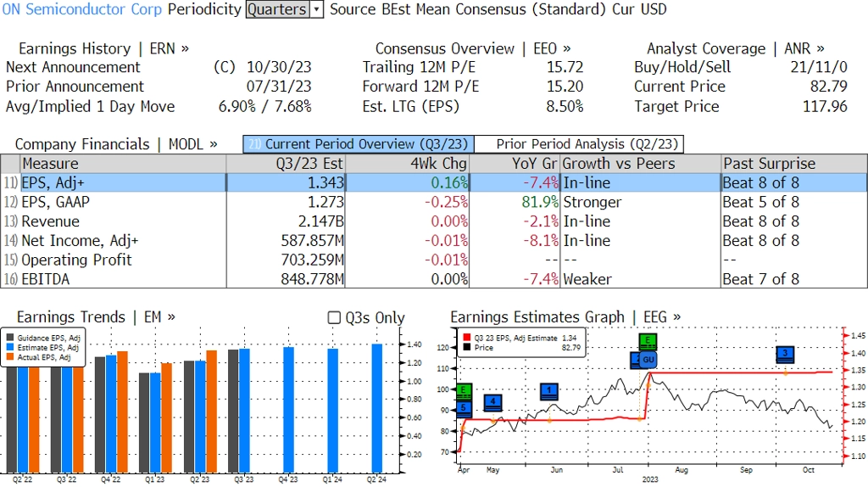Click the Q1'24 estimate bar in Earnings Trends
The image size is (868, 487).
click(332, 411)
